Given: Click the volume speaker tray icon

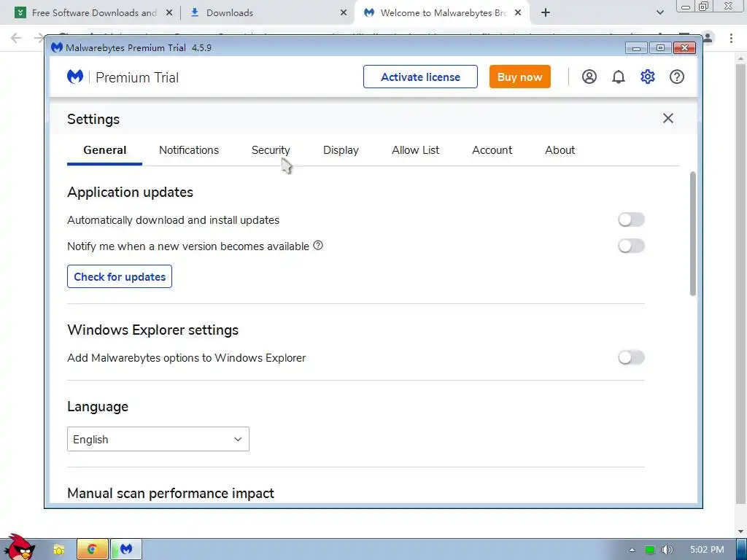Looking at the screenshot, I should pyautogui.click(x=667, y=550).
